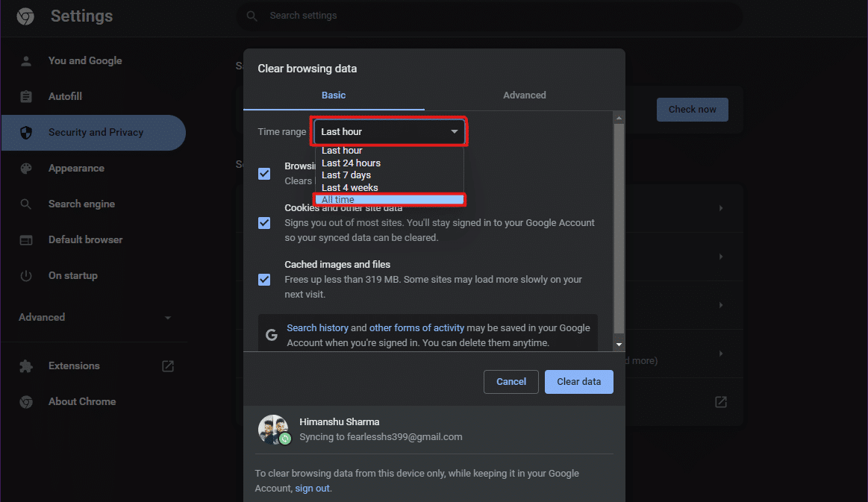Click dialog scrollbar down arrow

click(619, 345)
